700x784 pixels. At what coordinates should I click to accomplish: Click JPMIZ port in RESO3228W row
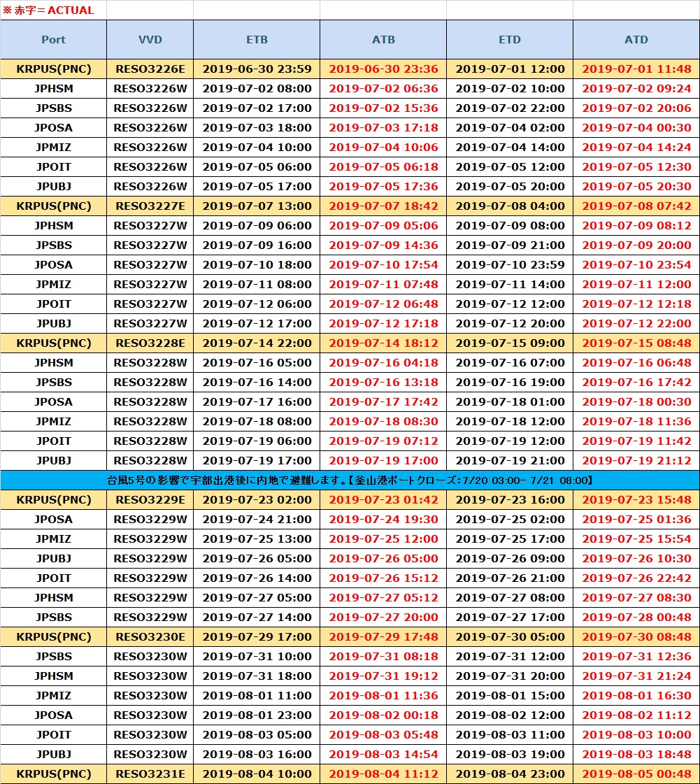(x=54, y=422)
